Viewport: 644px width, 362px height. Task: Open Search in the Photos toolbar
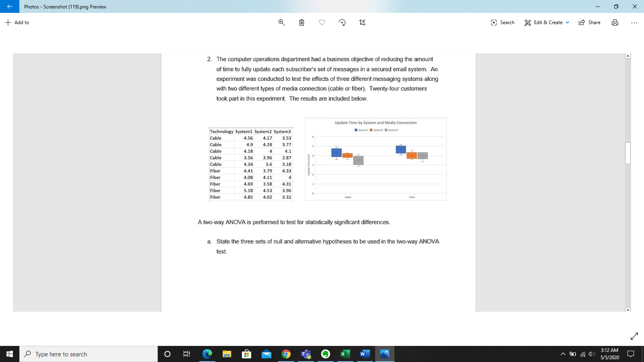click(x=502, y=23)
